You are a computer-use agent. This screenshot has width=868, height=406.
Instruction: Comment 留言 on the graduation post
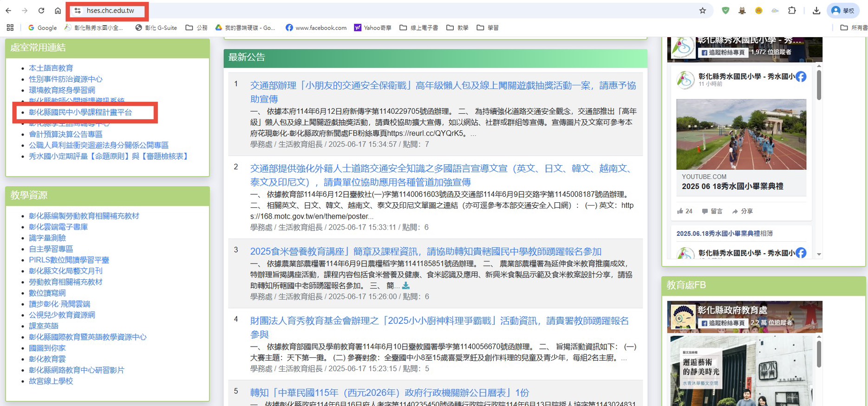pyautogui.click(x=712, y=211)
